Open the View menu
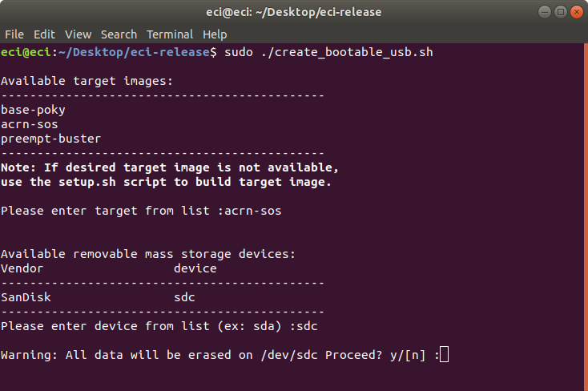The image size is (588, 391). pyautogui.click(x=78, y=34)
